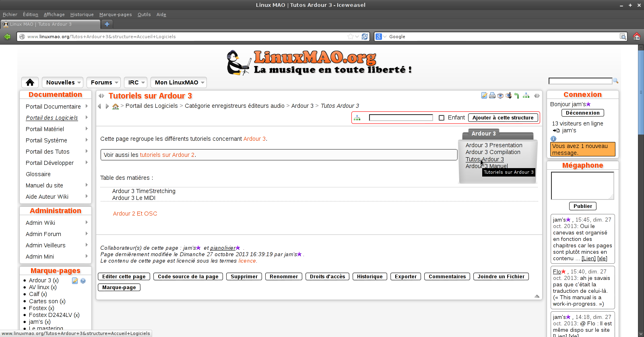Open the Ardour 3 TimeStretching link
The height and width of the screenshot is (337, 644).
(144, 191)
